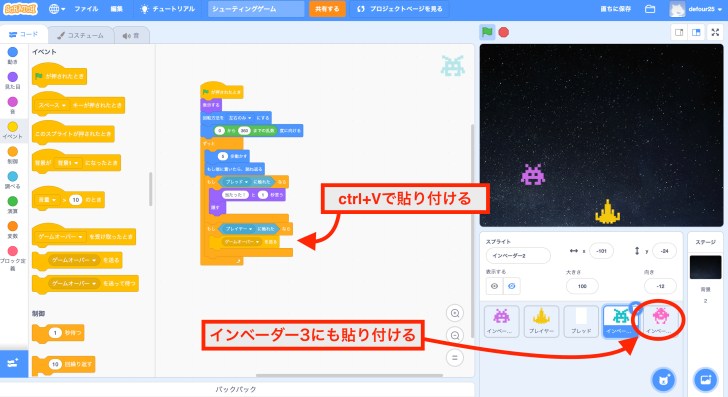
Task: Click the 大きさ size field
Action: click(582, 286)
